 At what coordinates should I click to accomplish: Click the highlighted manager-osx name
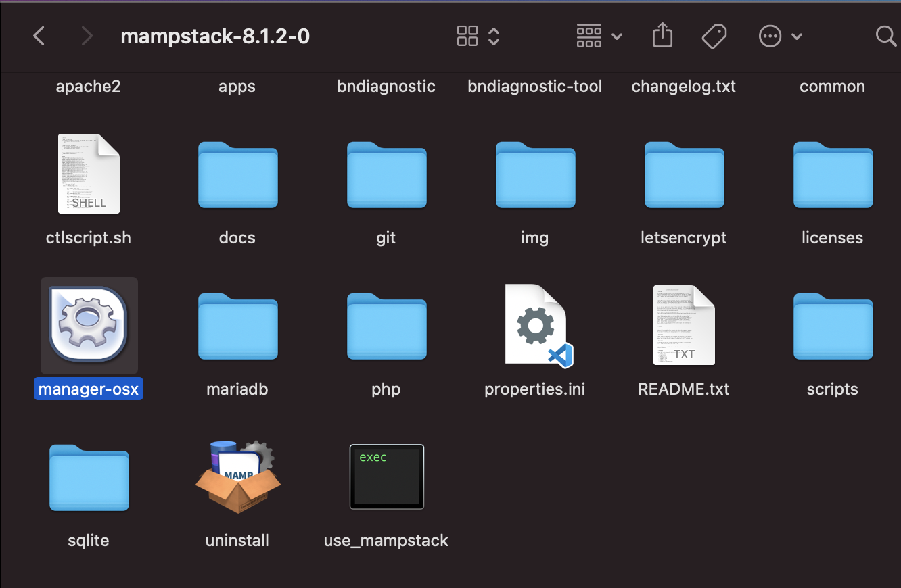coord(89,389)
